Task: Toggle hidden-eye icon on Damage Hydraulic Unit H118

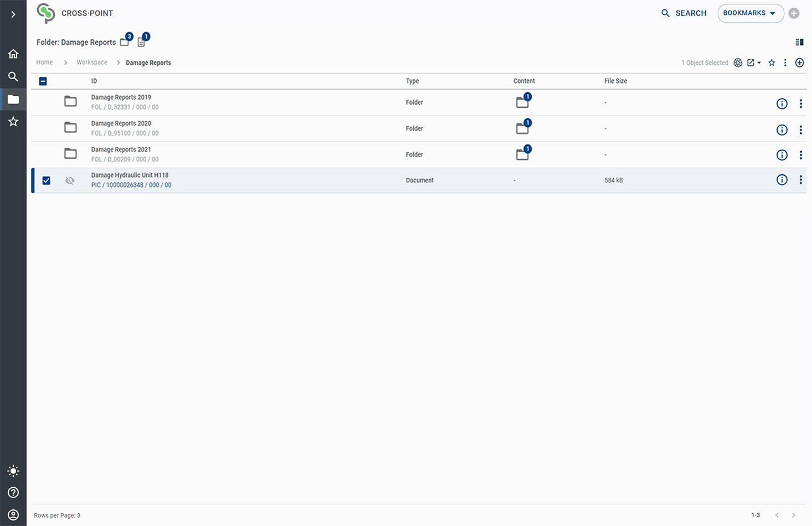Action: pos(70,181)
